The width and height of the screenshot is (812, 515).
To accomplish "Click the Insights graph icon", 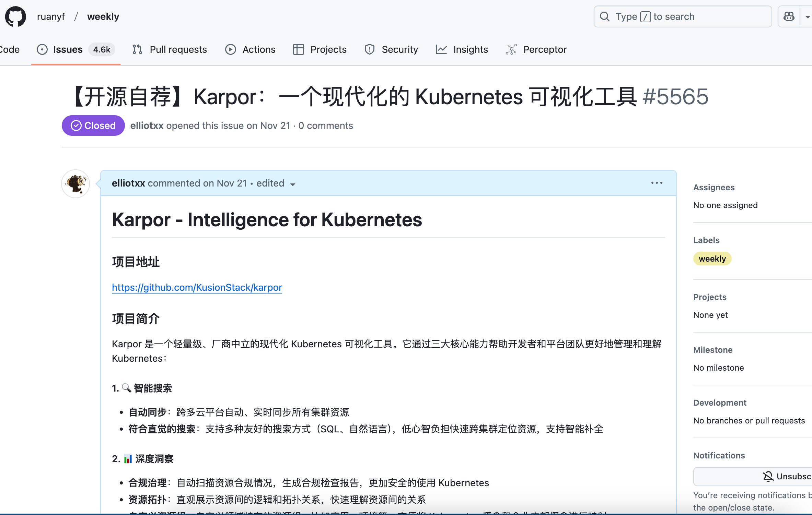I will click(441, 49).
